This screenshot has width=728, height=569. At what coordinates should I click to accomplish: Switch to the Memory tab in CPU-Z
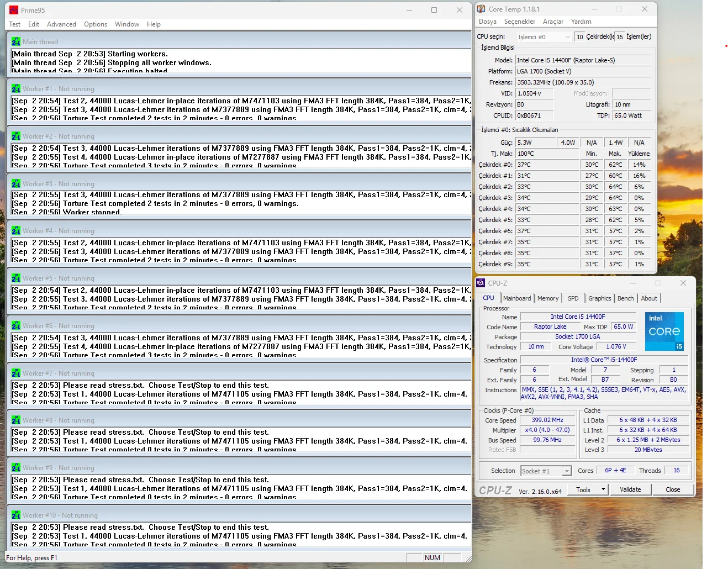[548, 298]
